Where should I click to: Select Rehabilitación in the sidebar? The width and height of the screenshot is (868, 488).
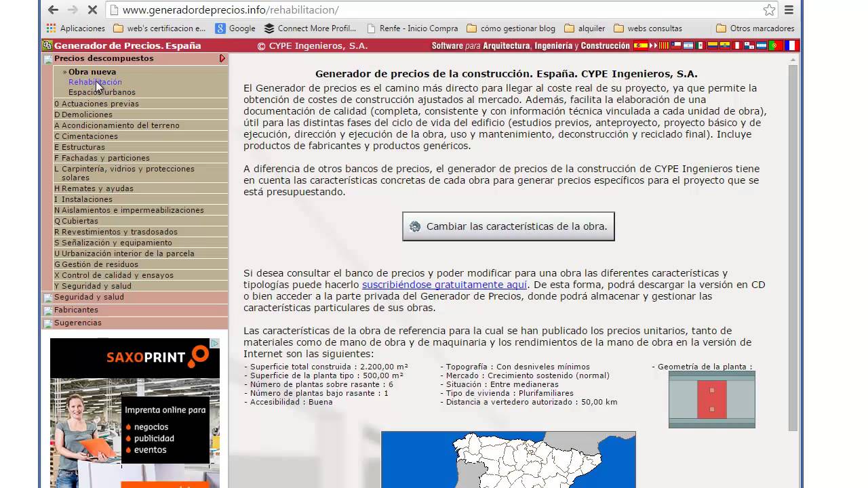click(x=95, y=82)
